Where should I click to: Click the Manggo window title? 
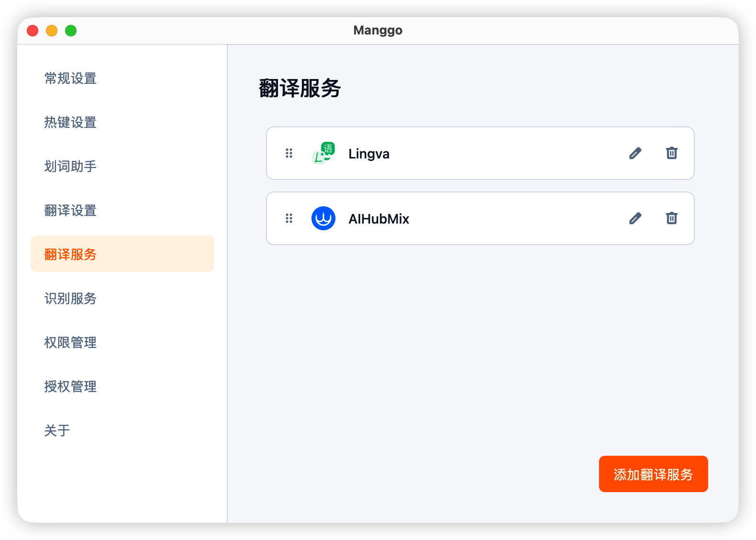point(378,30)
